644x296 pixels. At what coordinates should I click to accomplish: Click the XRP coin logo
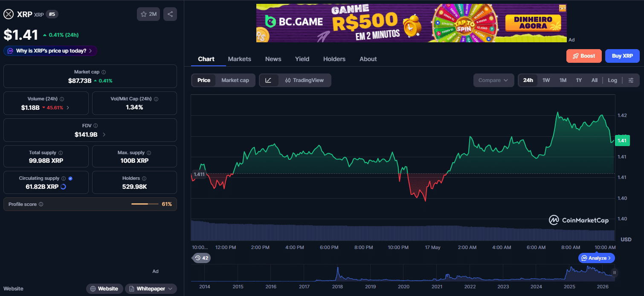pyautogui.click(x=9, y=14)
